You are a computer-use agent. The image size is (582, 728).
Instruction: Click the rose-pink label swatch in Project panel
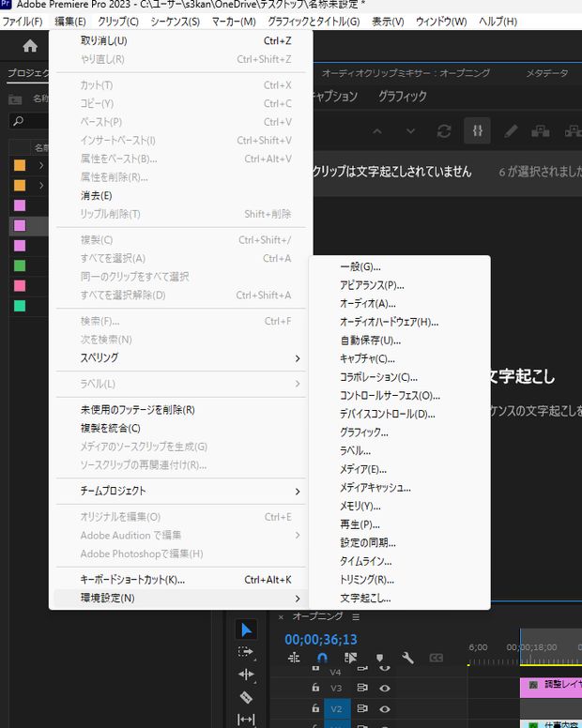[20, 285]
